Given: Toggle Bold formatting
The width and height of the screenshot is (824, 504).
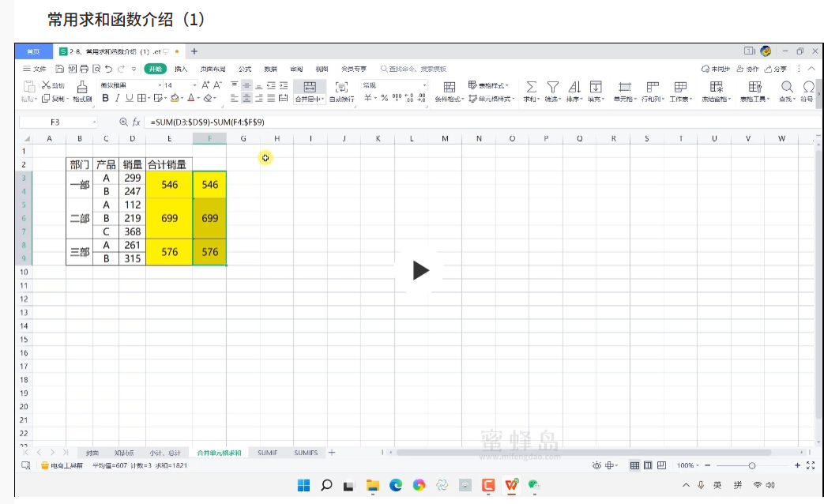Looking at the screenshot, I should [105, 99].
